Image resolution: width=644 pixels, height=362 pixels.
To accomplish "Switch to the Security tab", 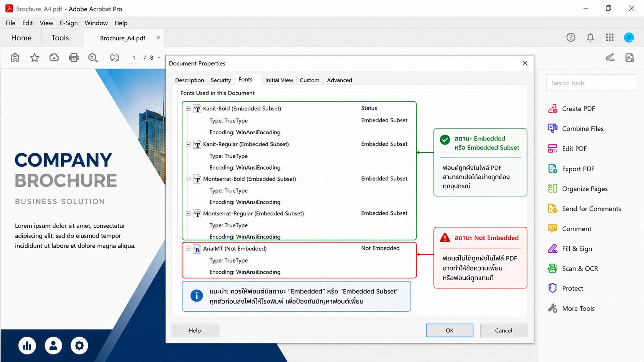I will [x=221, y=80].
